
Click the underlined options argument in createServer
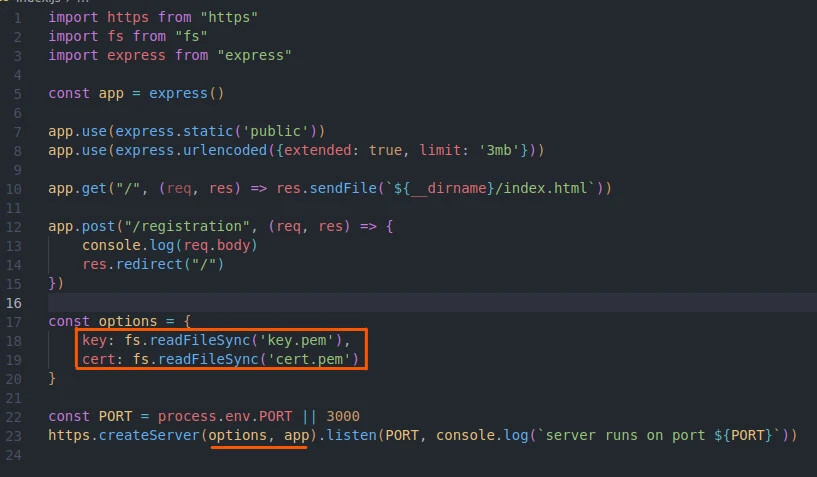click(x=238, y=435)
